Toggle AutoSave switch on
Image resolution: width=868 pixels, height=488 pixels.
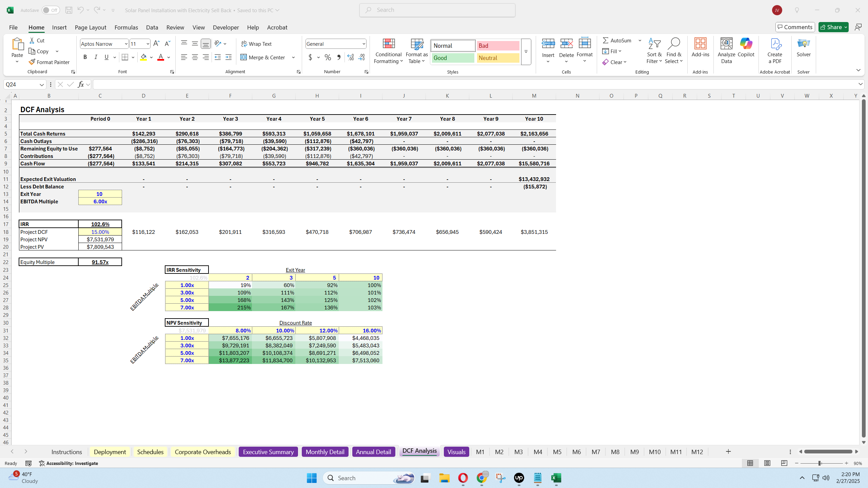tap(51, 10)
